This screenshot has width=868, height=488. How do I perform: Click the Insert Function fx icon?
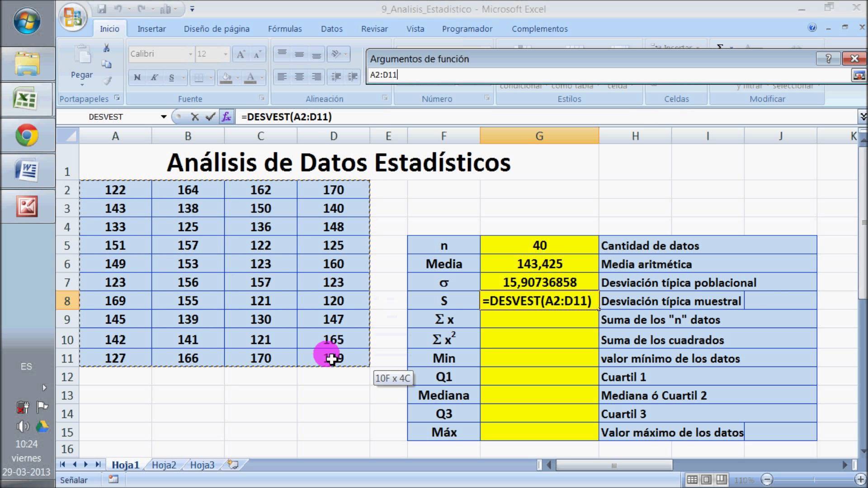[226, 117]
